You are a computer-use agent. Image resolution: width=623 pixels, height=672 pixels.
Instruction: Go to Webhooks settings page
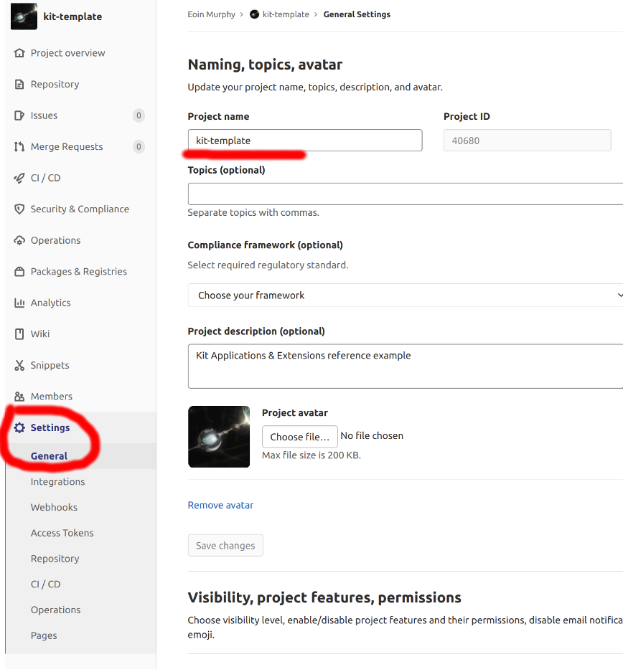pos(54,507)
